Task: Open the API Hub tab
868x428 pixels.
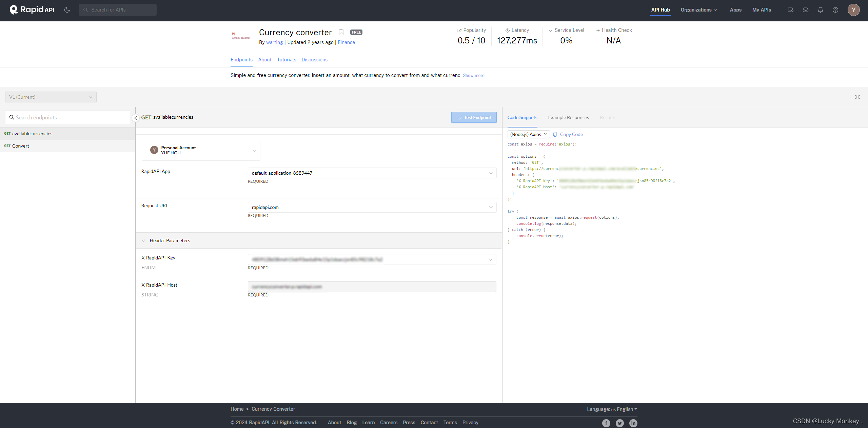Action: pyautogui.click(x=660, y=10)
